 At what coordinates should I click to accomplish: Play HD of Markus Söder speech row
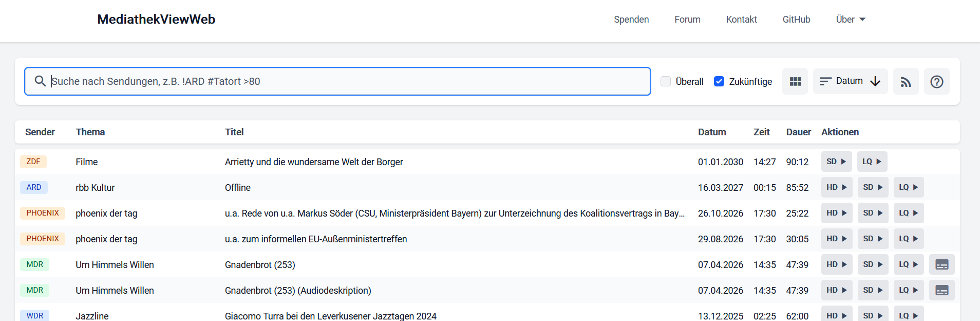(837, 213)
